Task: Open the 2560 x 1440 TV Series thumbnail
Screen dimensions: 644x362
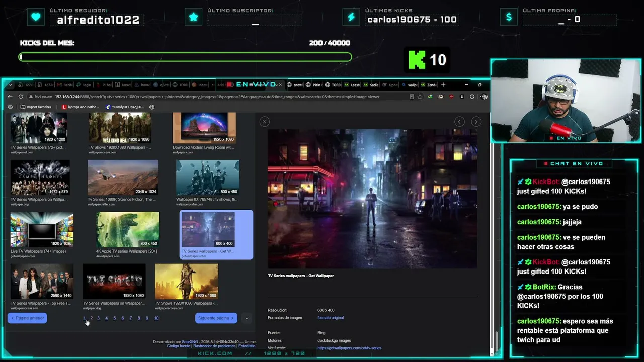Action: pyautogui.click(x=42, y=282)
